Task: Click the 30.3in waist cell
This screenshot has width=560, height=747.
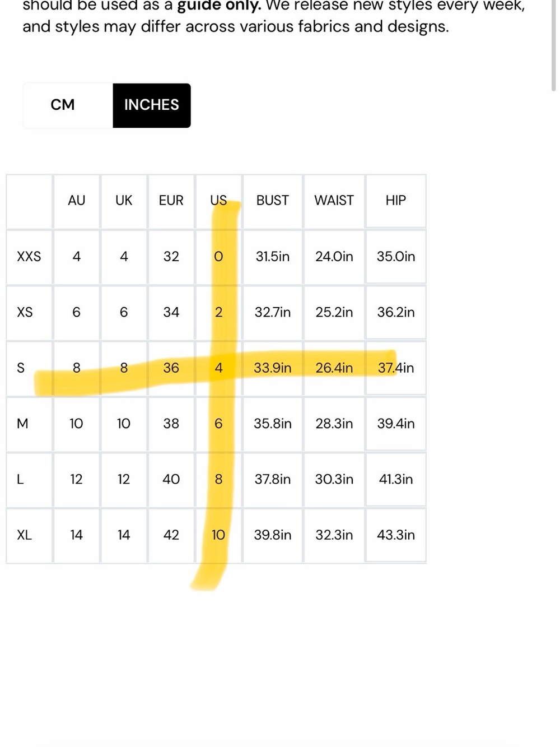Action: click(x=334, y=480)
